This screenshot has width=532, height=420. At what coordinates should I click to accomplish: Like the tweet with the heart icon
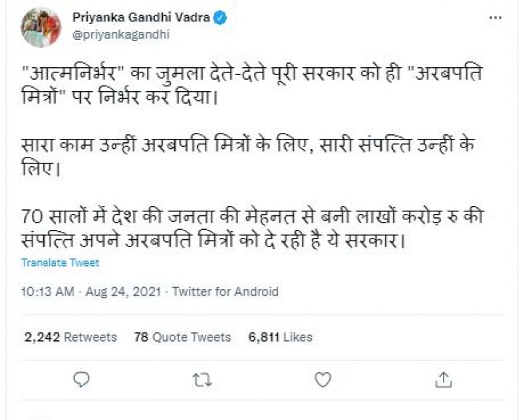(323, 379)
